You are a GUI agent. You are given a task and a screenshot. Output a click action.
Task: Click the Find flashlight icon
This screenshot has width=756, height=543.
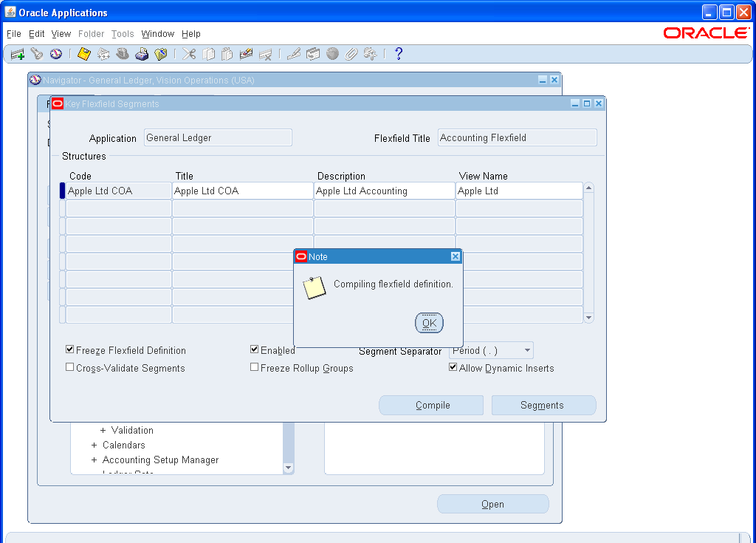pos(37,53)
